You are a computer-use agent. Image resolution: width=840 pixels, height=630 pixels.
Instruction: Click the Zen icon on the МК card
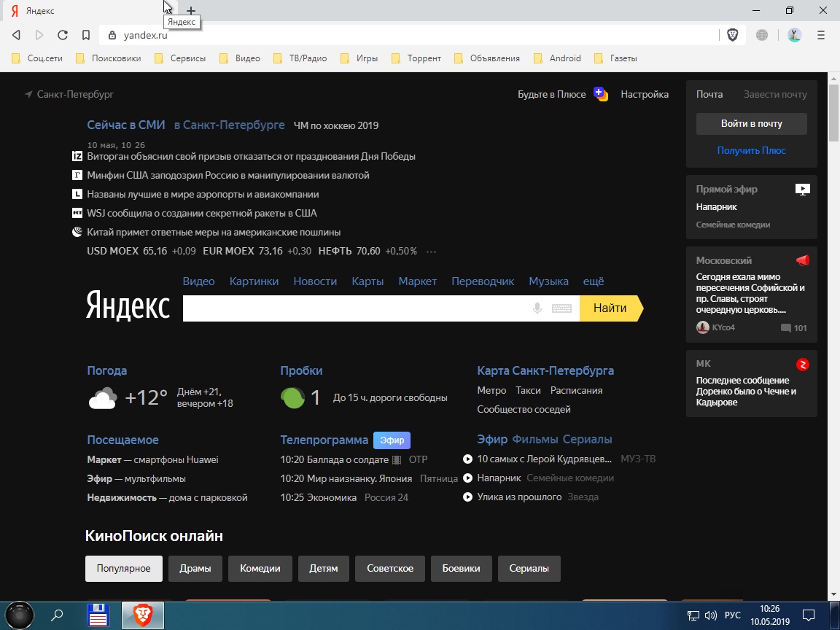[x=803, y=365]
